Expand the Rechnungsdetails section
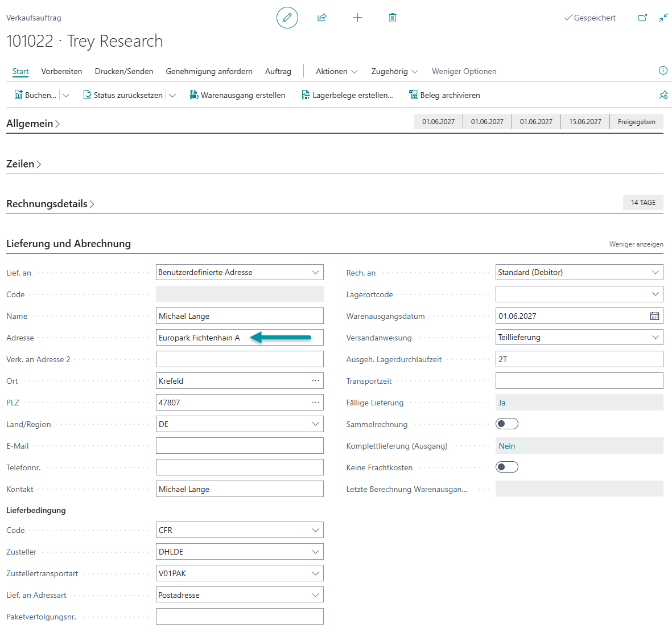The image size is (672, 632). (x=50, y=204)
